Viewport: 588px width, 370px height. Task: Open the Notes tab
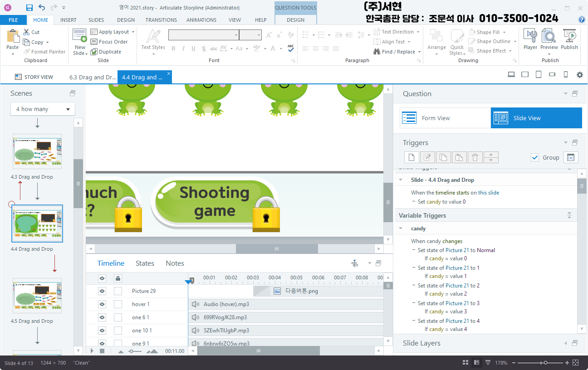click(175, 263)
